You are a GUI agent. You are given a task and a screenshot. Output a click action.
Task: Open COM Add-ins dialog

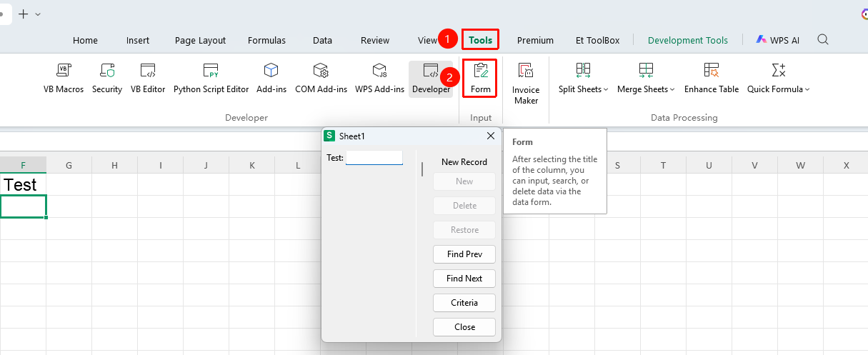click(321, 78)
